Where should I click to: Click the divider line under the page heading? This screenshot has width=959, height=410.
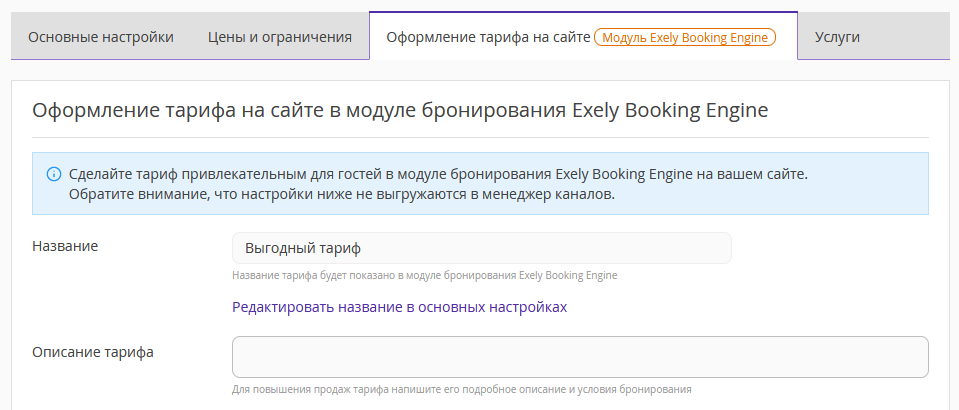(x=480, y=137)
